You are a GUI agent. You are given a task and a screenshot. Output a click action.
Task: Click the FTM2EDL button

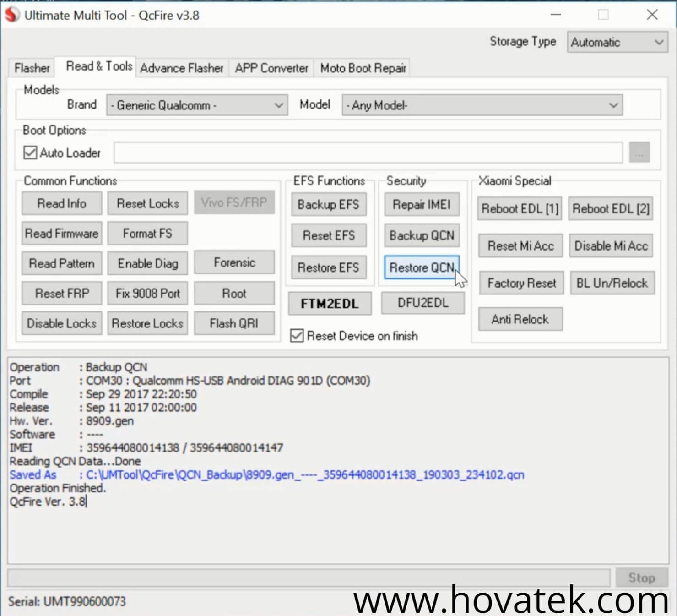[330, 303]
